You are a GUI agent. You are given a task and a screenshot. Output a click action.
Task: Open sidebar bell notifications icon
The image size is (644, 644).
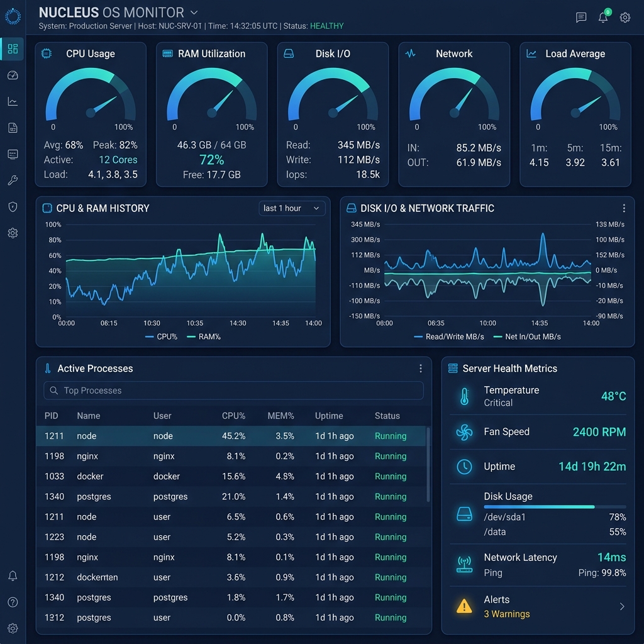(x=13, y=576)
